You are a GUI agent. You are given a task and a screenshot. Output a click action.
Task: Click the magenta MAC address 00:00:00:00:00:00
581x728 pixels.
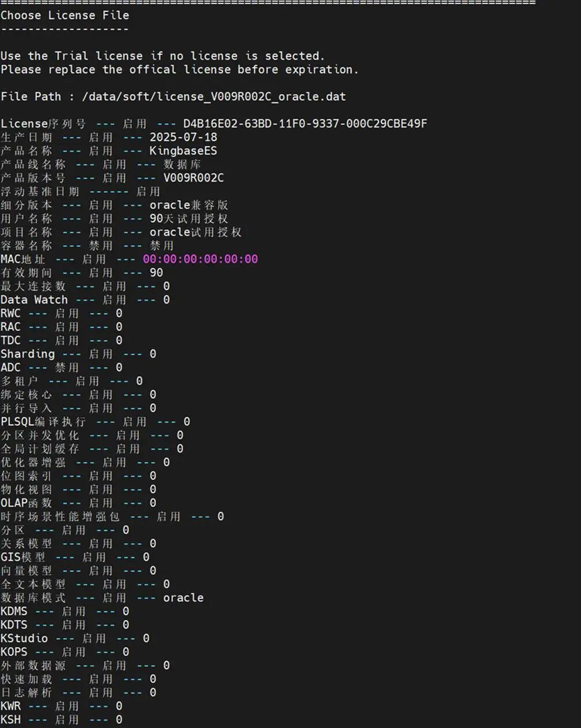(200, 259)
